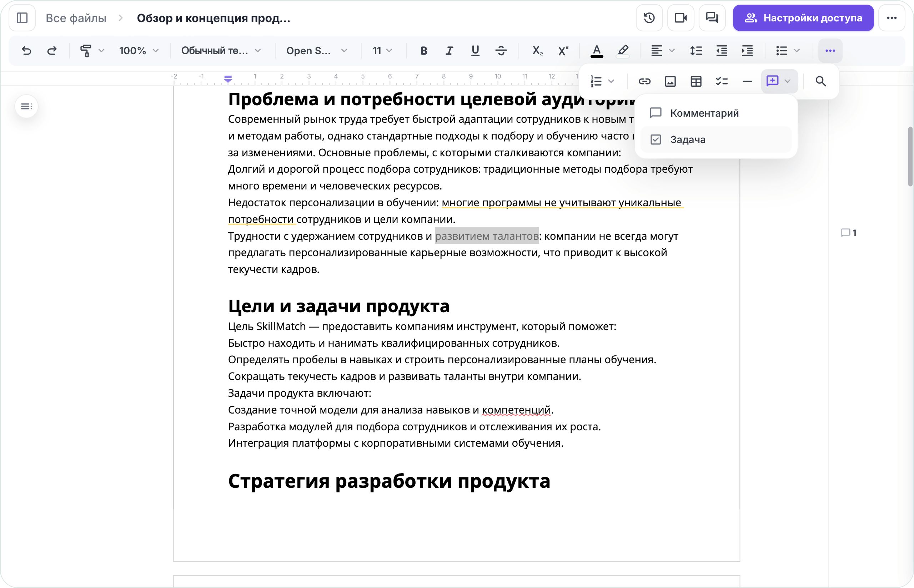914x588 pixels.
Task: Go to Все файлы breadcrumb
Action: (x=76, y=18)
